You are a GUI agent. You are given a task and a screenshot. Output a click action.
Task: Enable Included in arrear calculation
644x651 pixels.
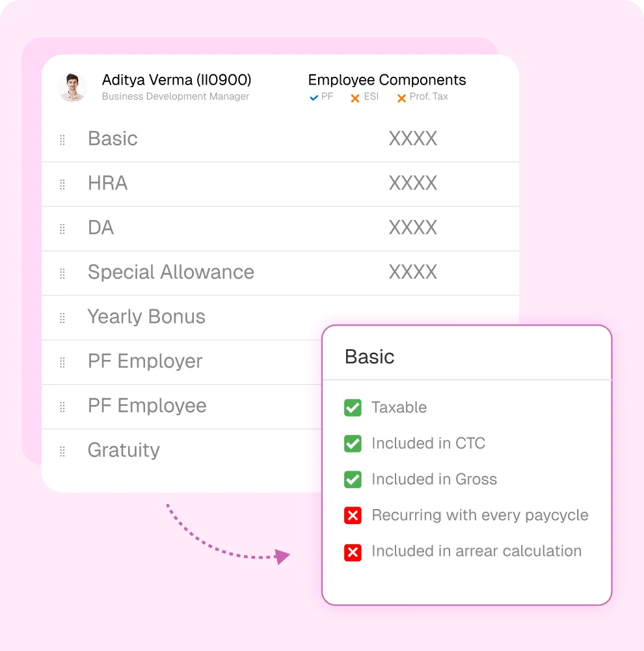click(353, 552)
